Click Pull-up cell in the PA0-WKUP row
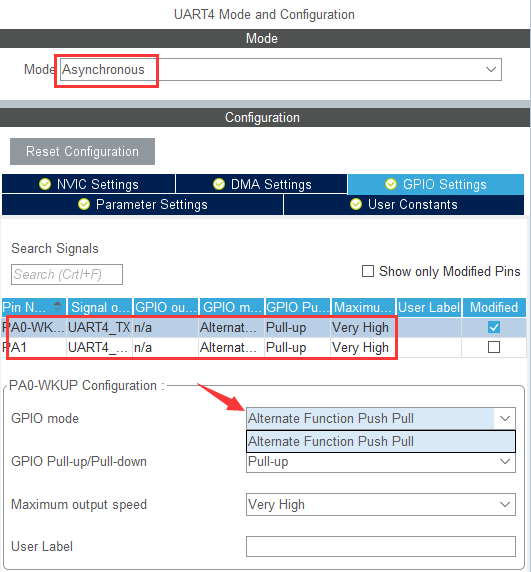The image size is (531, 572). 298,328
